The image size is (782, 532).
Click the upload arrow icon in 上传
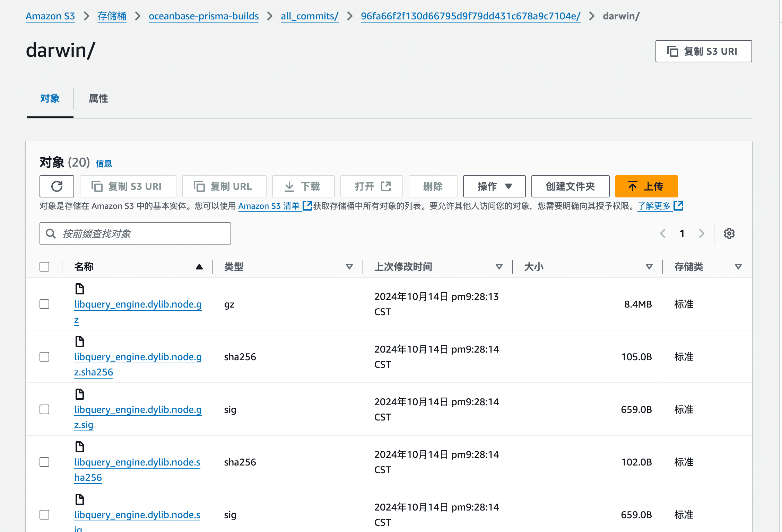[x=633, y=186]
